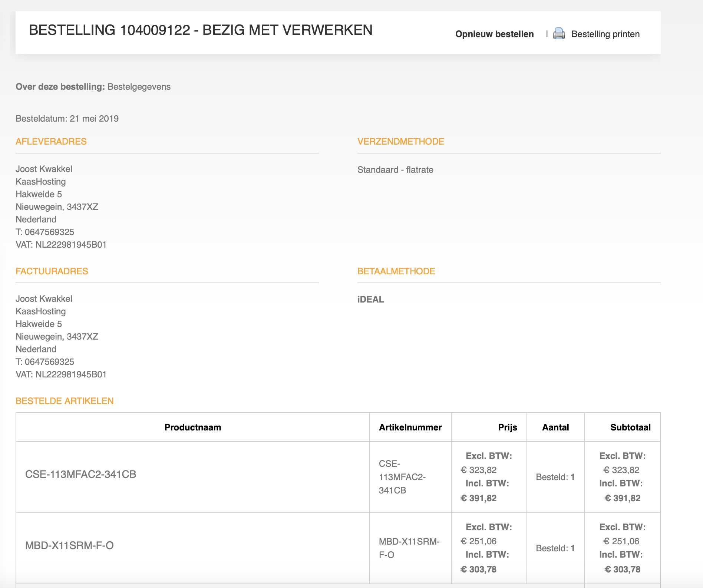The image size is (703, 588).
Task: Click the iDEAL payment method text
Action: point(370,299)
